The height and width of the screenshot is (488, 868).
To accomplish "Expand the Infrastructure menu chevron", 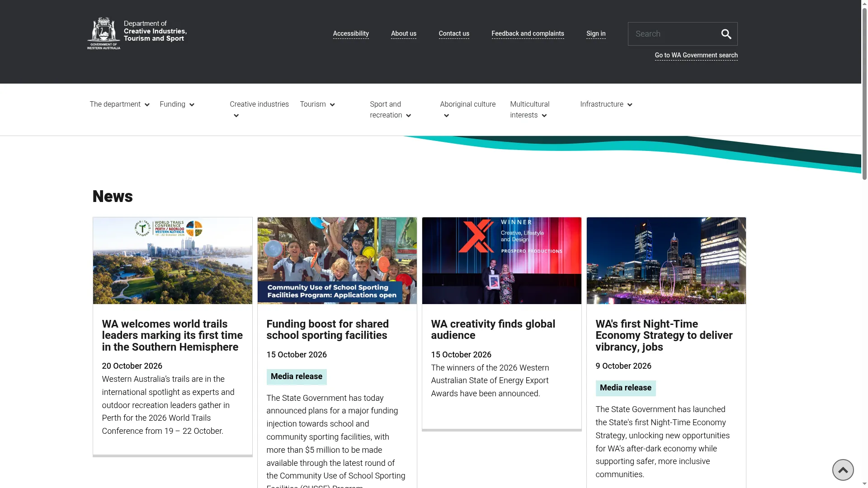I will pyautogui.click(x=630, y=105).
